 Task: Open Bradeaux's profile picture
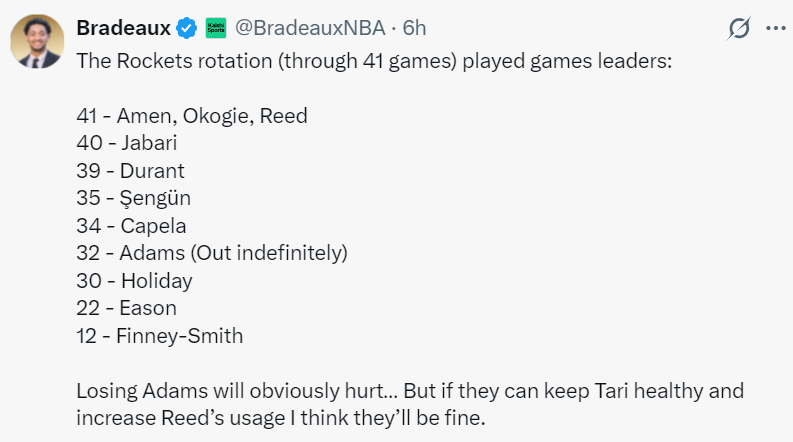tap(38, 46)
